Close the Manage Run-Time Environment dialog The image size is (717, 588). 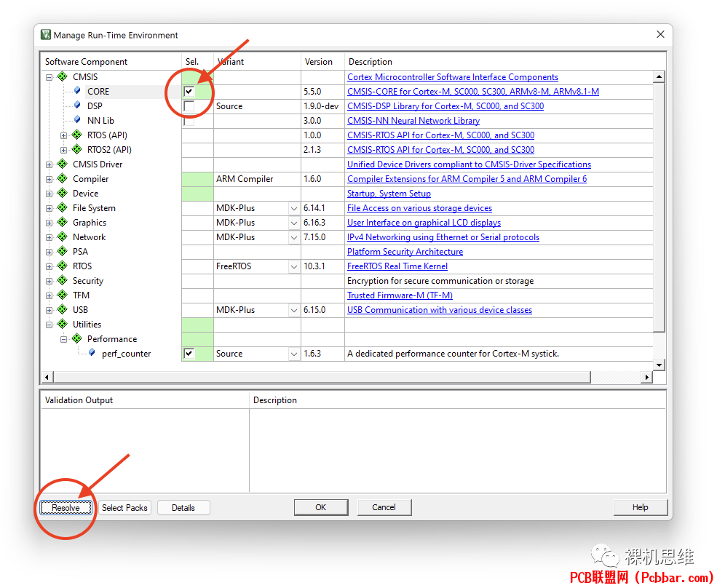pos(660,34)
